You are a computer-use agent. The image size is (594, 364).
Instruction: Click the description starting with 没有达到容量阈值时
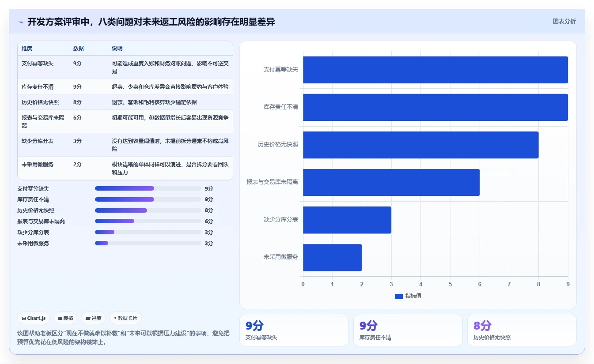[x=170, y=145]
